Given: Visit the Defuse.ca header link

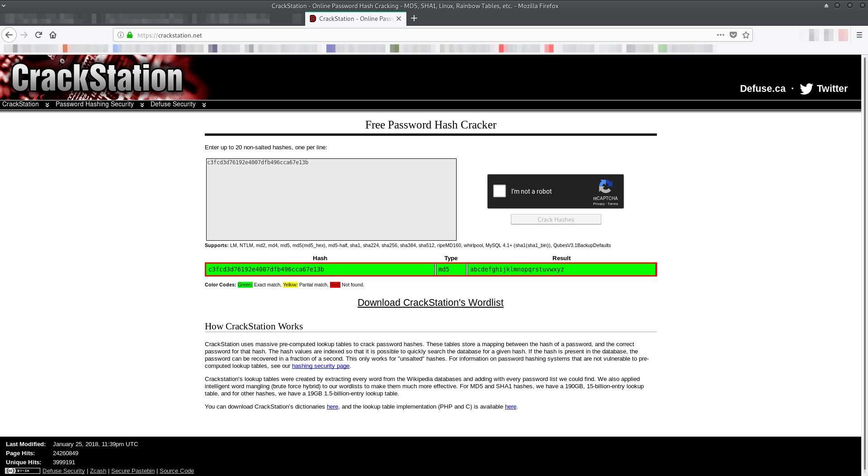Looking at the screenshot, I should (763, 89).
